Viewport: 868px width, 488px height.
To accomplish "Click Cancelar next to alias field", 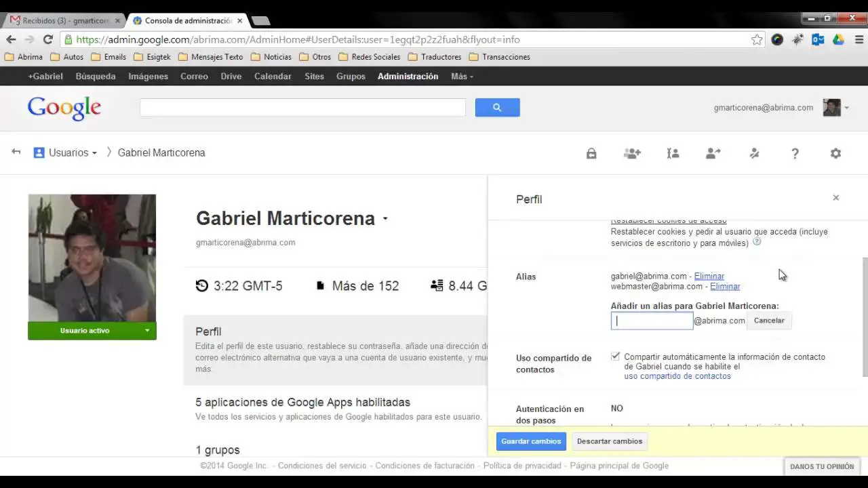I will click(x=769, y=321).
